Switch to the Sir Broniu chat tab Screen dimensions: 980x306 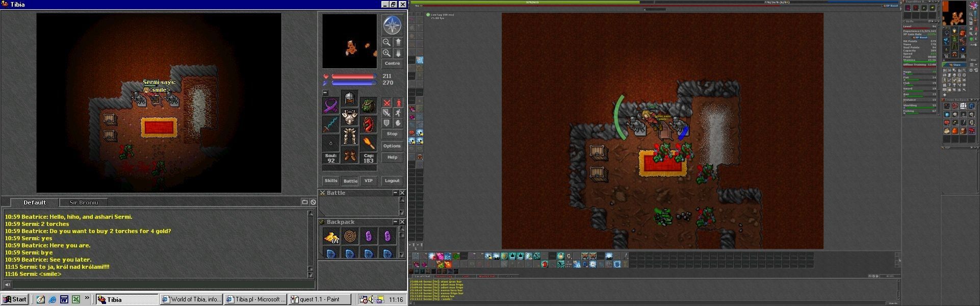(84, 202)
